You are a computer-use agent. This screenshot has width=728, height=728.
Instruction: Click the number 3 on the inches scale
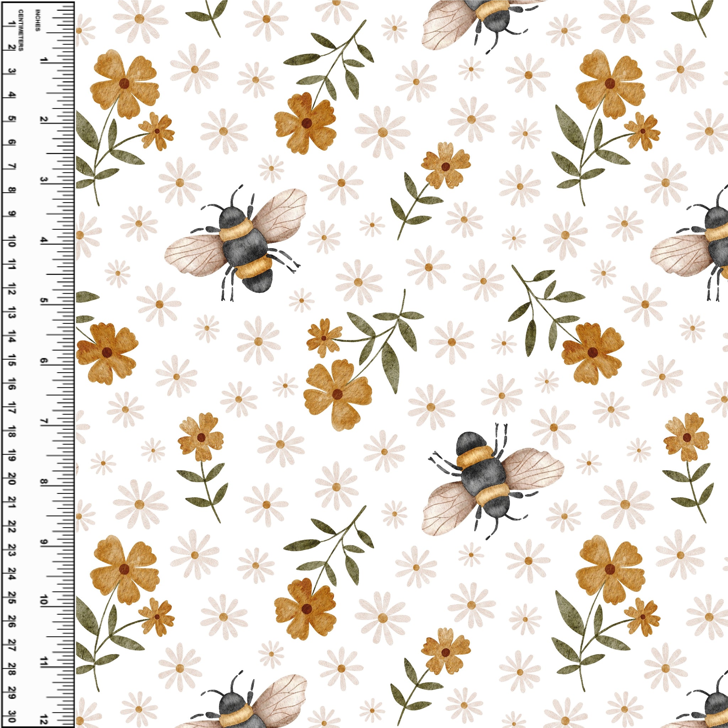[x=44, y=180]
